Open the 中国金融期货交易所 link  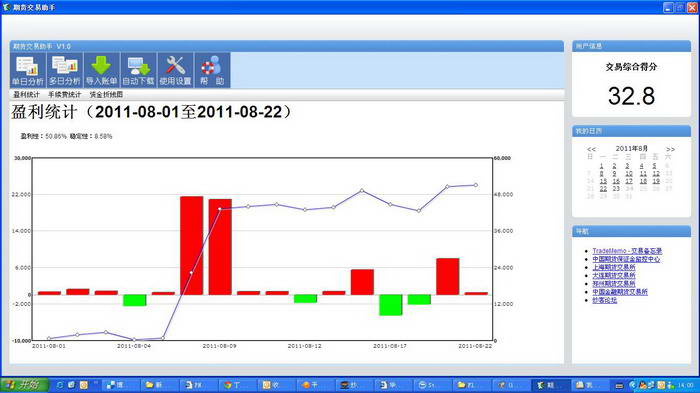[x=620, y=292]
